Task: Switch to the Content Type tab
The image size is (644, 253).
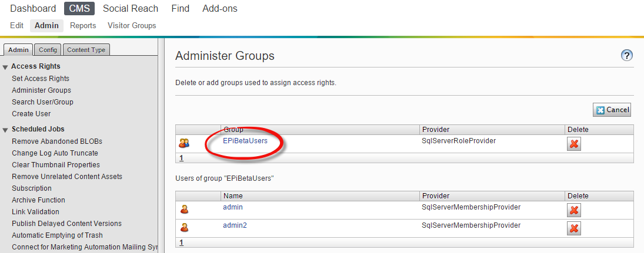Action: tap(86, 50)
